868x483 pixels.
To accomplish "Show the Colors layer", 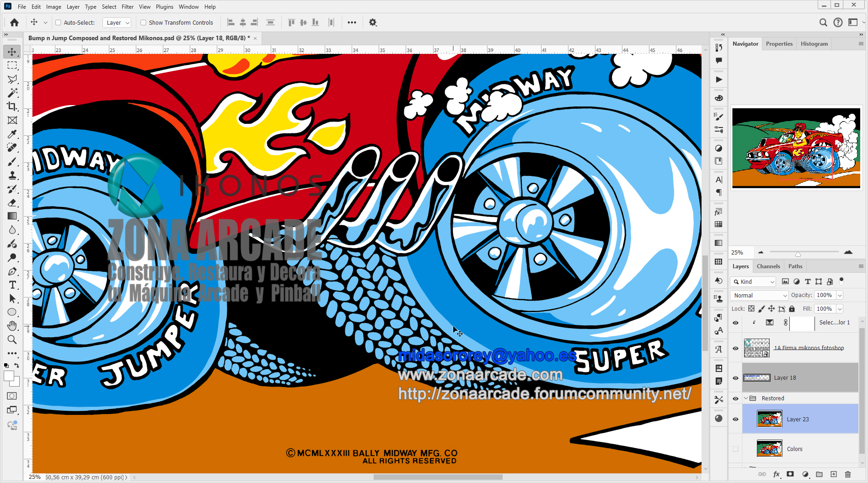I will (x=735, y=449).
